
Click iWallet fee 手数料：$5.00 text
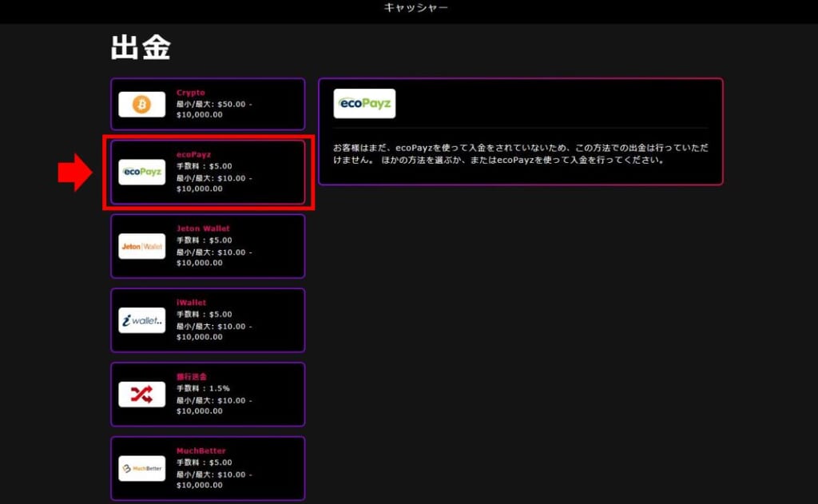[x=204, y=314]
